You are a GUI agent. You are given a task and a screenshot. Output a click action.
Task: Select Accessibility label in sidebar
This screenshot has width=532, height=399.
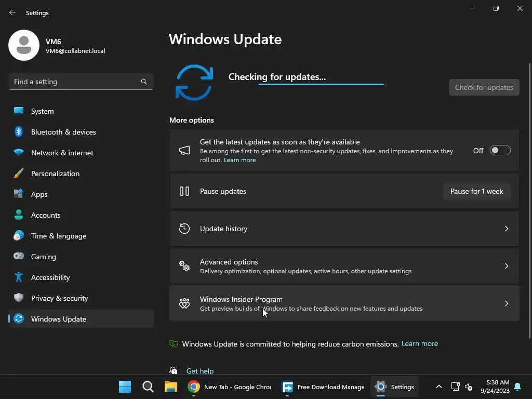[x=50, y=277]
